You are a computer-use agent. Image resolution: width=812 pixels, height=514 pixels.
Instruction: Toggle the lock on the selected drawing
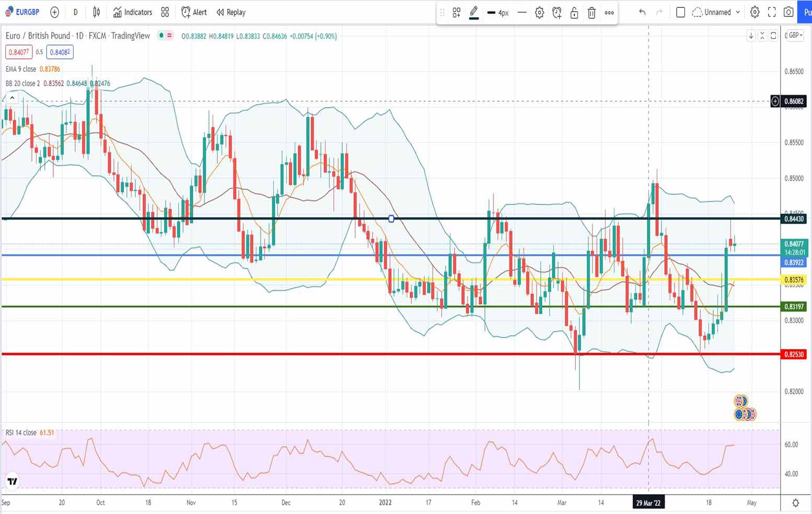pyautogui.click(x=574, y=13)
